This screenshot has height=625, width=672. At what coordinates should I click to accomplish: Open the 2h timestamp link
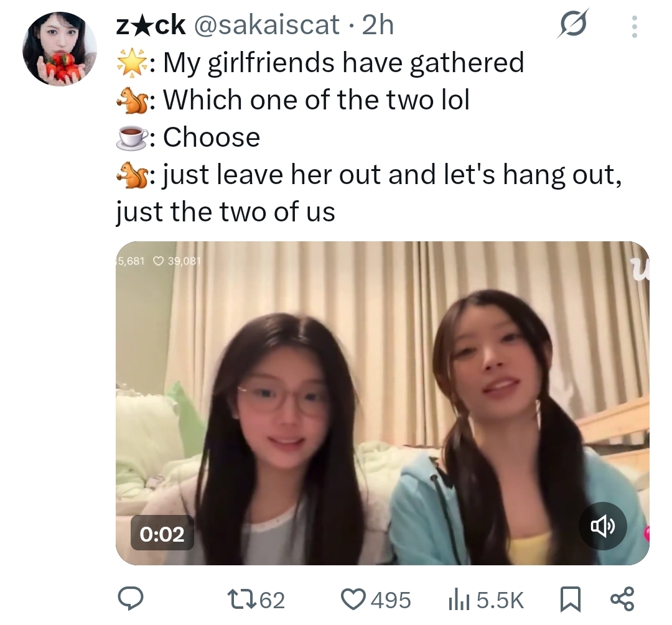tap(378, 25)
